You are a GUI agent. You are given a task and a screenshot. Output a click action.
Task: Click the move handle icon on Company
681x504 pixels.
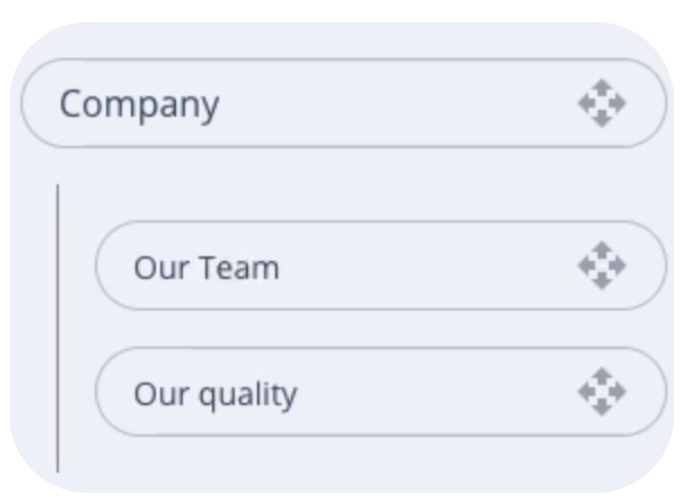point(602,103)
